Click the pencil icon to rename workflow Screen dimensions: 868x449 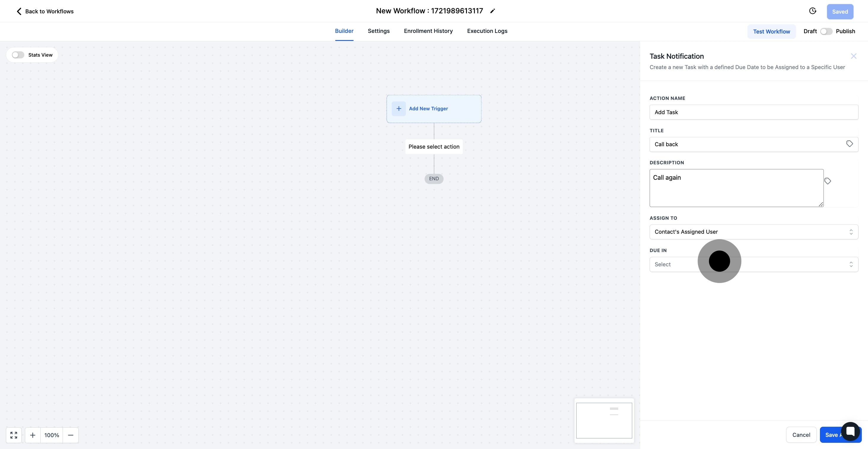point(492,11)
